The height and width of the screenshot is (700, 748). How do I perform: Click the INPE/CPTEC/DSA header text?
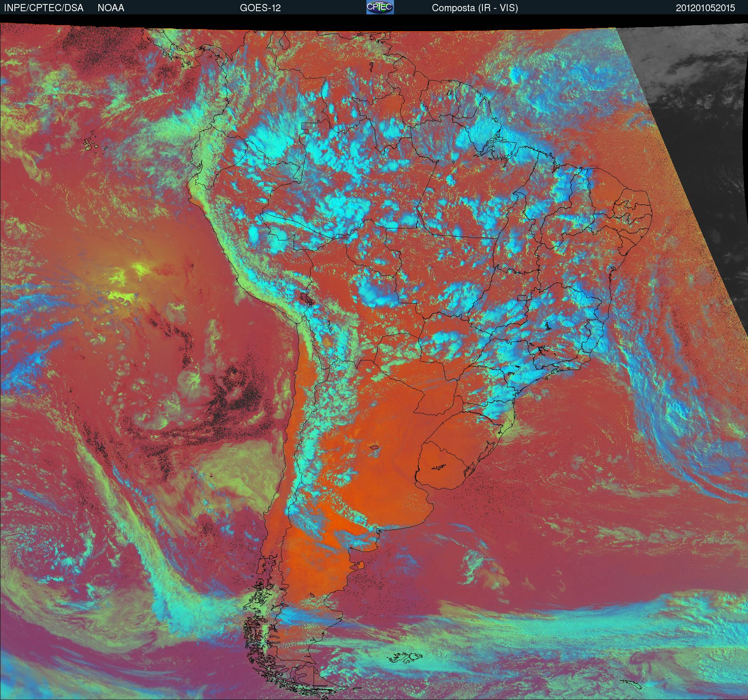click(x=44, y=8)
